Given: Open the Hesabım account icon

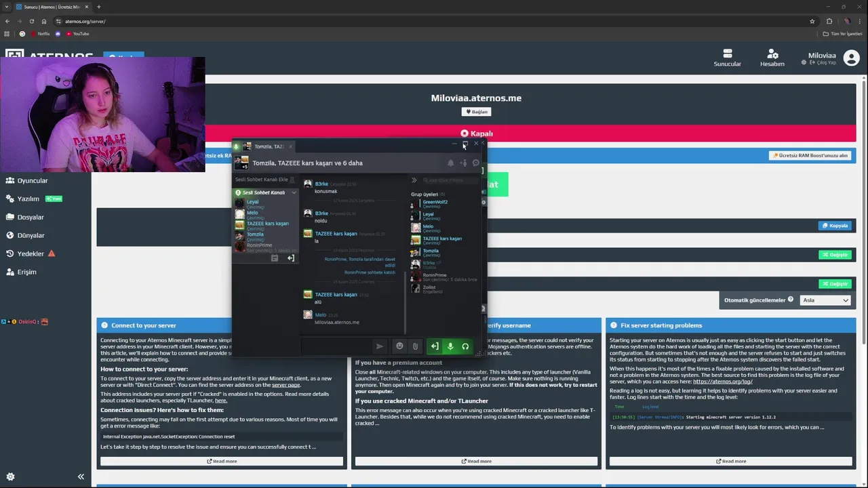Looking at the screenshot, I should [772, 58].
